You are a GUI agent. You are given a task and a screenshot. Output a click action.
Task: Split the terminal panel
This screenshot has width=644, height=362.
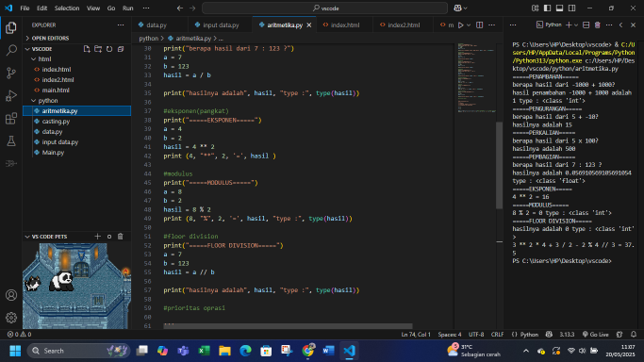pyautogui.click(x=586, y=25)
